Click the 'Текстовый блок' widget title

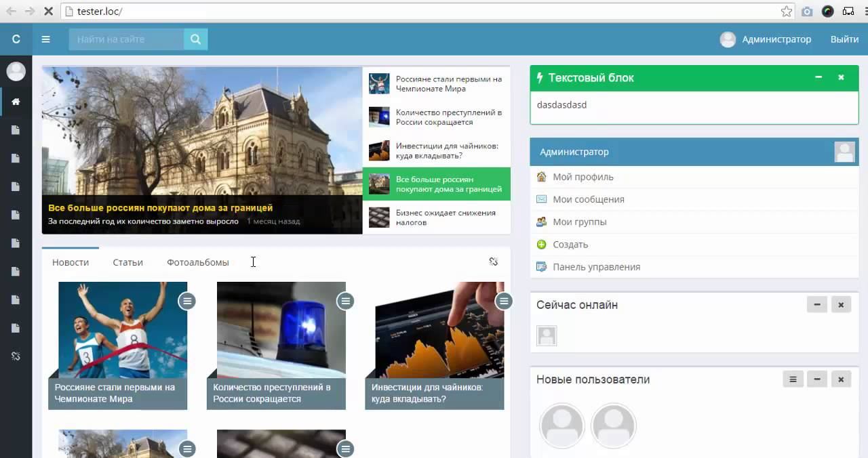point(591,78)
